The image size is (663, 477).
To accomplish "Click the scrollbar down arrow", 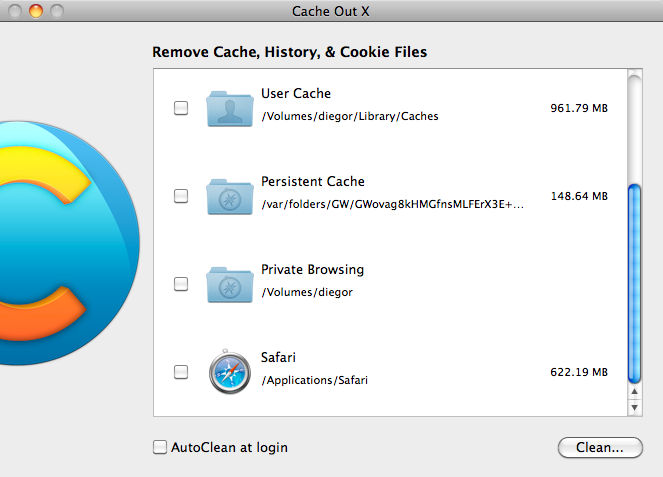I will point(634,408).
